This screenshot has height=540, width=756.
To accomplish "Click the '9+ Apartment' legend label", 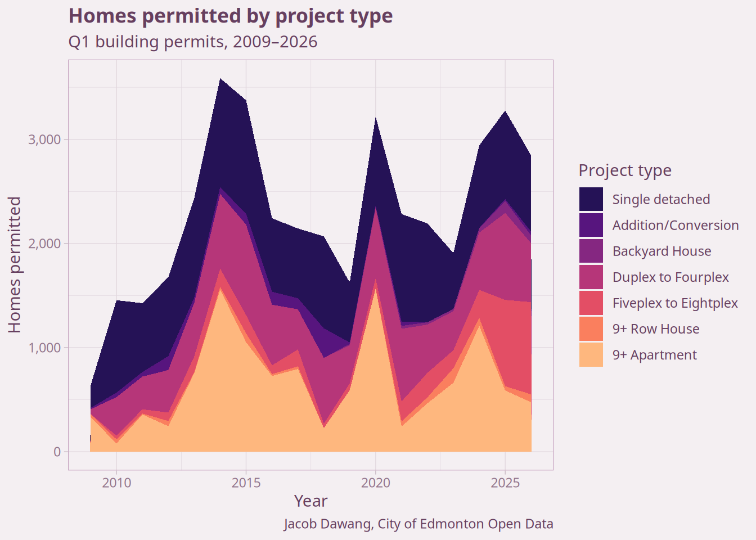I will pyautogui.click(x=654, y=355).
